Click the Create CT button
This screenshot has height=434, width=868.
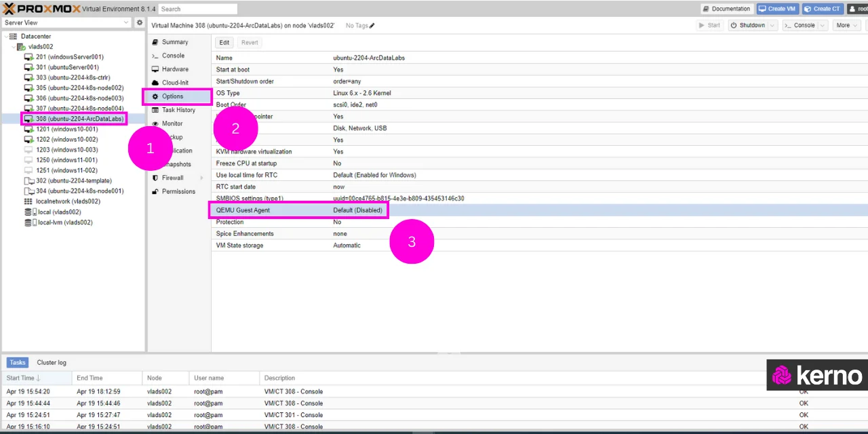823,9
